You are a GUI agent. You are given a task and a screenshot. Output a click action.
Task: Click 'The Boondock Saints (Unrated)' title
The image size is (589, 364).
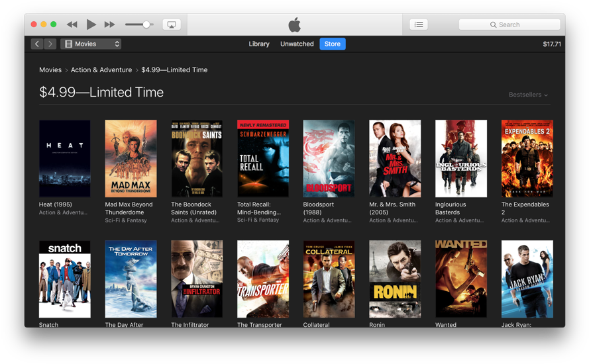[x=194, y=208]
